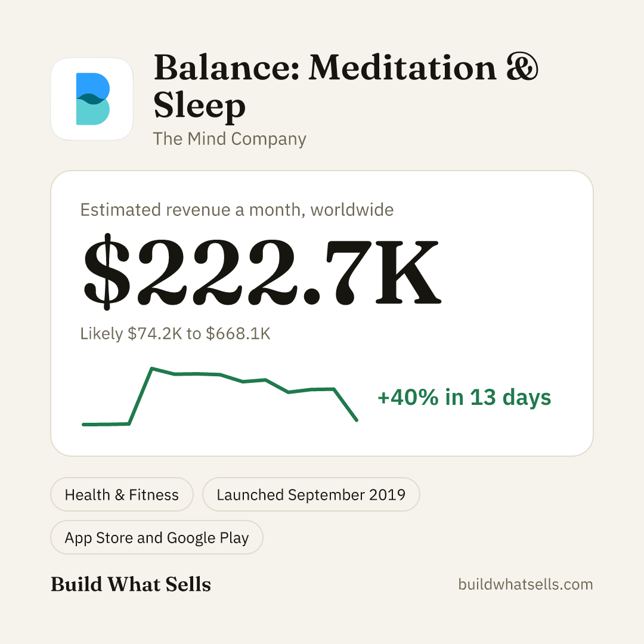This screenshot has height=644, width=644.
Task: Click the +40% in 13 days label
Action: tap(464, 397)
